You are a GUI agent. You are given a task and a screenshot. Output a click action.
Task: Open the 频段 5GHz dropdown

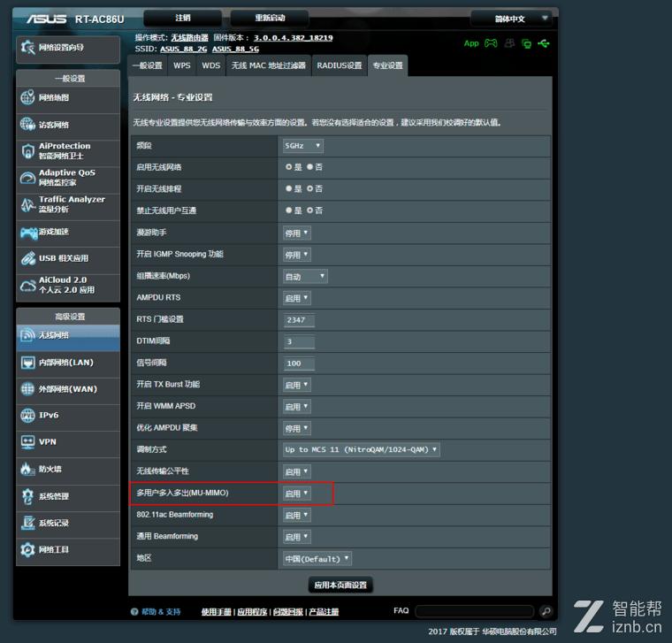(302, 146)
